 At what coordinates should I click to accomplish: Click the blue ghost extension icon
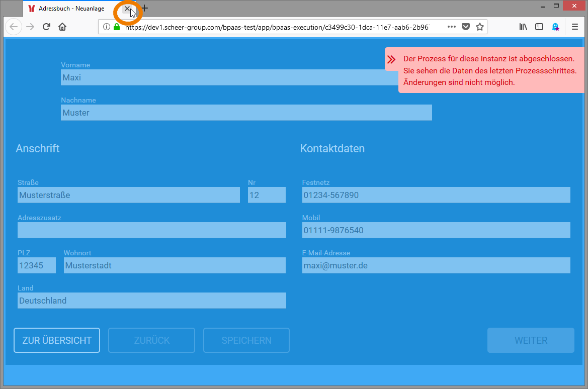click(555, 27)
